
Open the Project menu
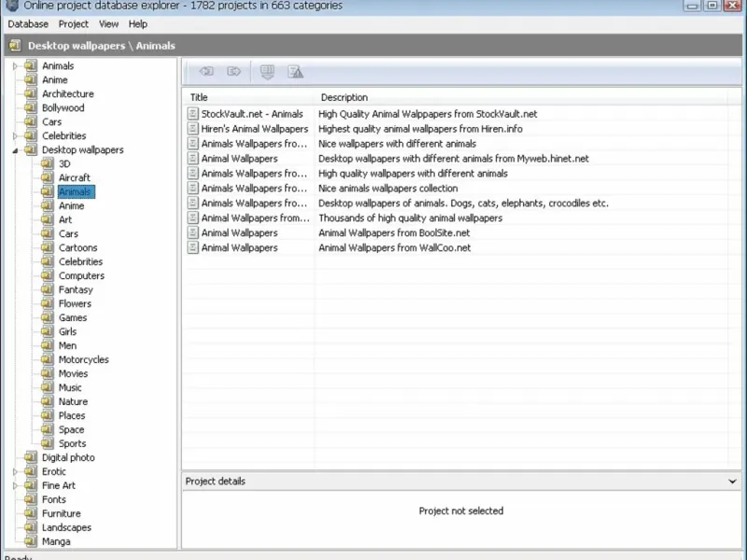(74, 24)
